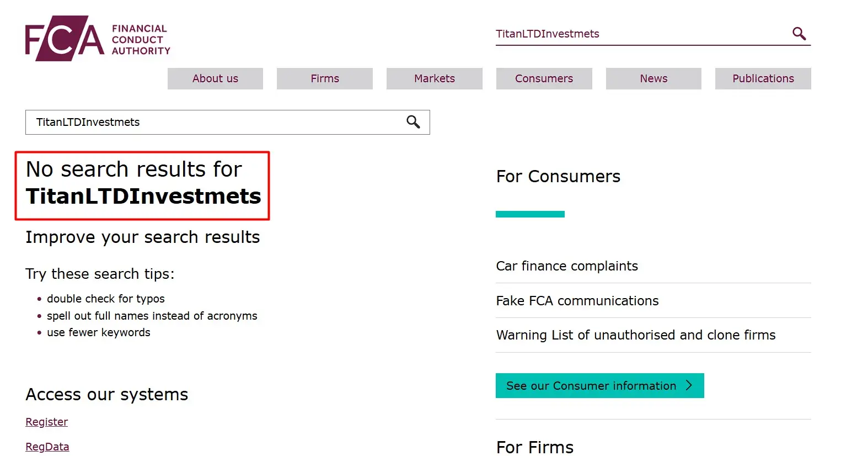The image size is (868, 456).
Task: Open the Warning List of unauthorised firms link
Action: pyautogui.click(x=636, y=335)
